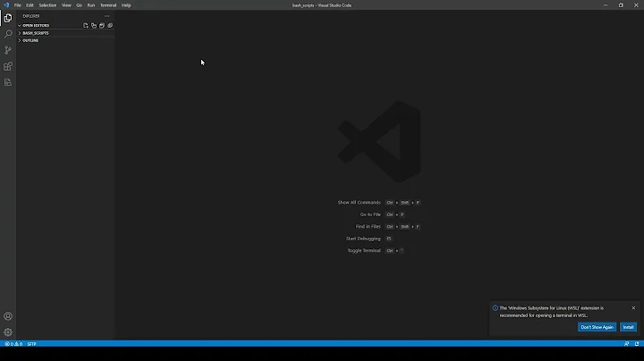
Task: Open the File menu
Action: (17, 4)
